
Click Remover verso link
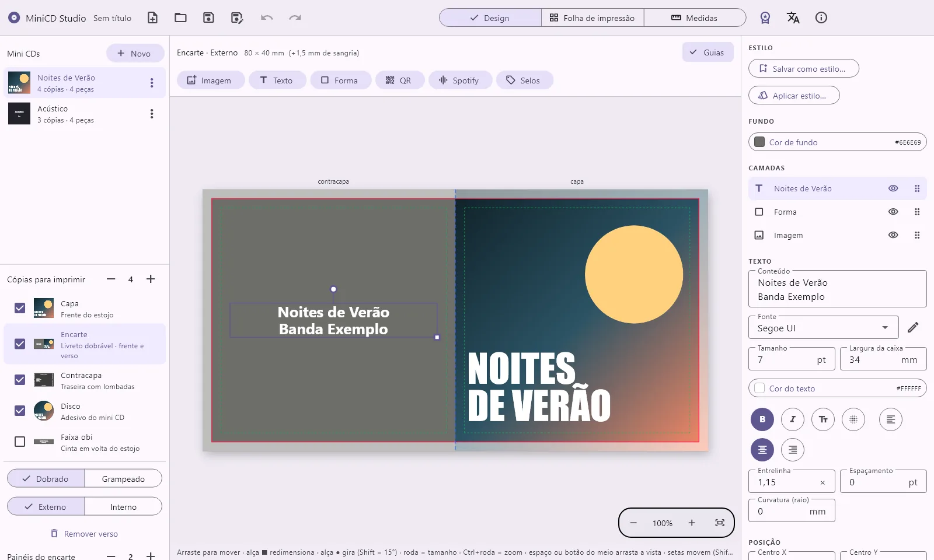point(85,533)
